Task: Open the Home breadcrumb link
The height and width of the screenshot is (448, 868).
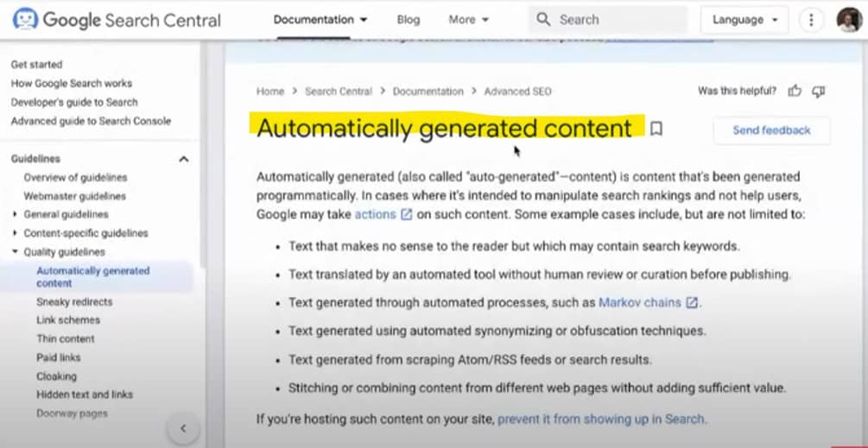Action: (x=270, y=91)
